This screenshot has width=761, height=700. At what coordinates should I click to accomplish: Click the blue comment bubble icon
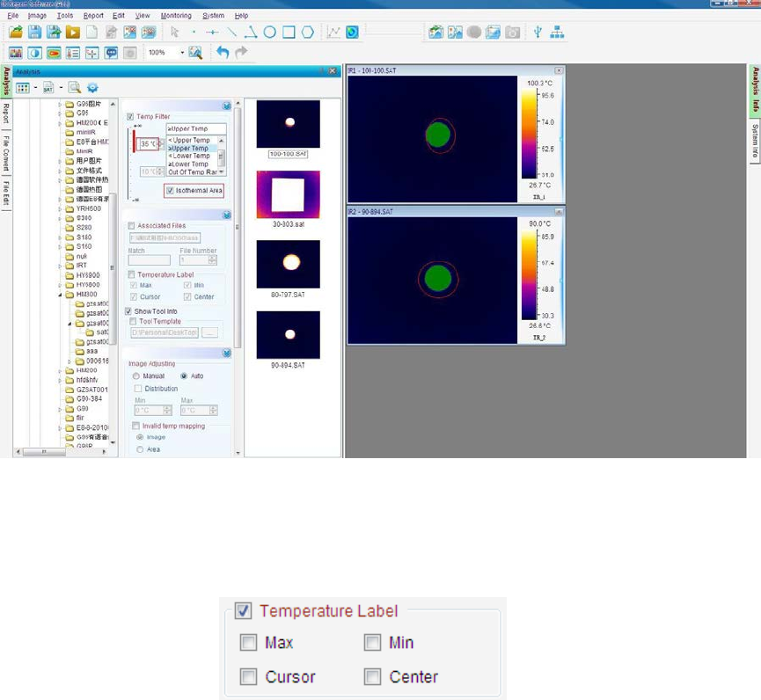point(111,53)
